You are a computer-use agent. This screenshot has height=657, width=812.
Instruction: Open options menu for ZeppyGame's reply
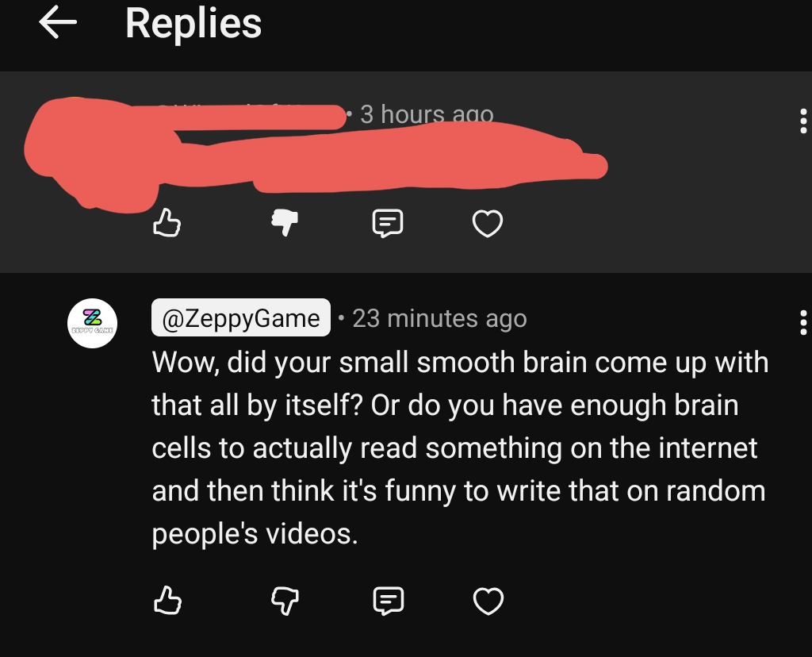[802, 322]
